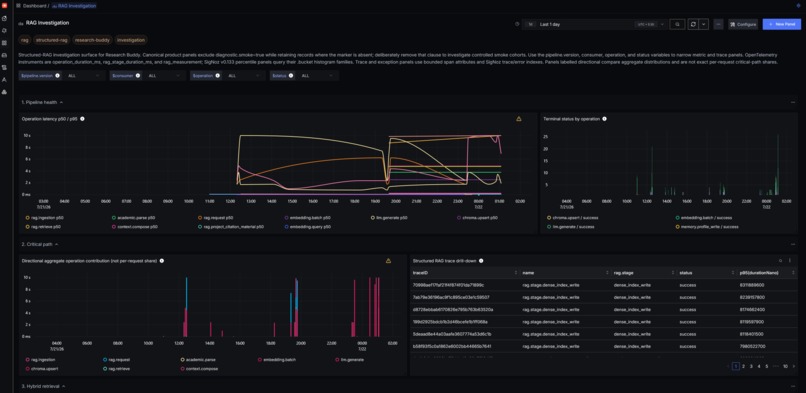Open the ellipsis menu button left of Configure

point(719,24)
